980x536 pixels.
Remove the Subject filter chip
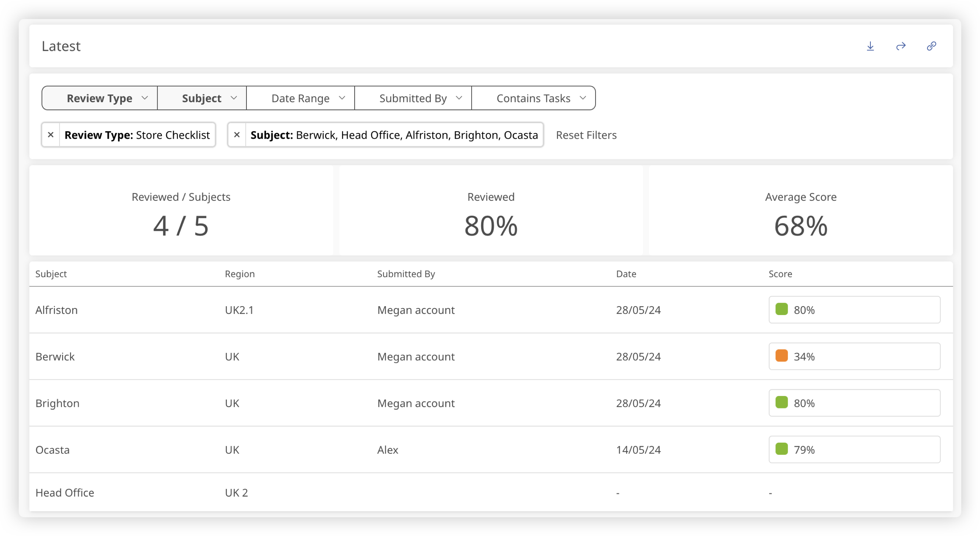[x=237, y=135]
